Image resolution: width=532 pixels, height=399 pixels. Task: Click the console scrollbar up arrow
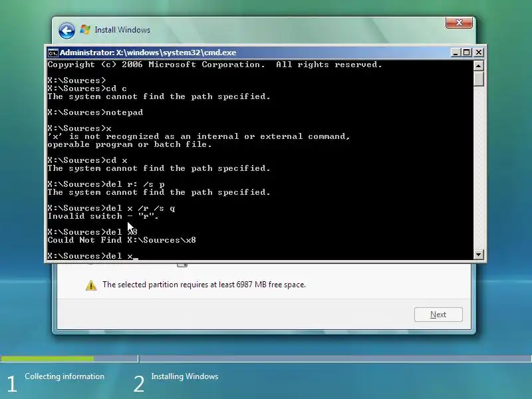pos(478,65)
